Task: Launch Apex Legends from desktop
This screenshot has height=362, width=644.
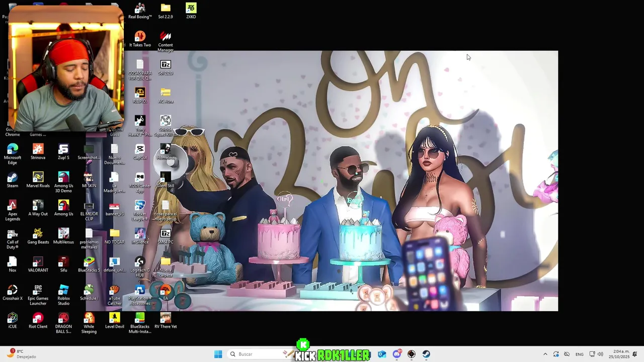Action: (x=13, y=210)
